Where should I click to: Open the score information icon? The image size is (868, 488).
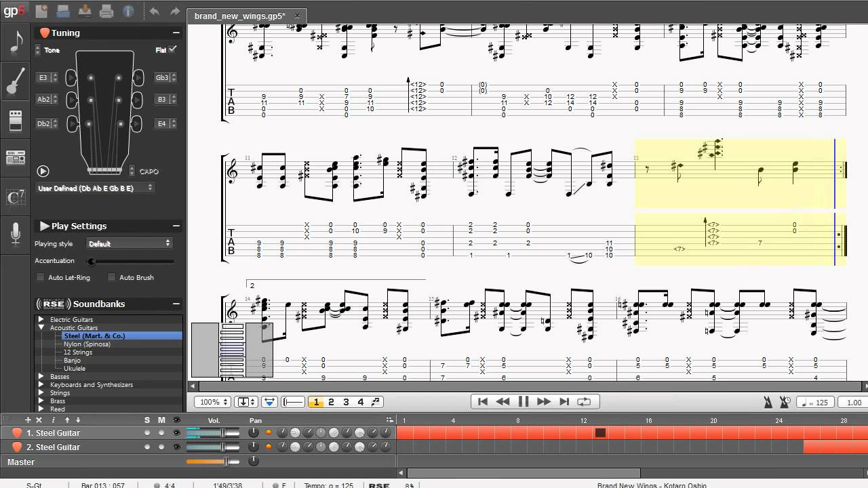pos(128,11)
